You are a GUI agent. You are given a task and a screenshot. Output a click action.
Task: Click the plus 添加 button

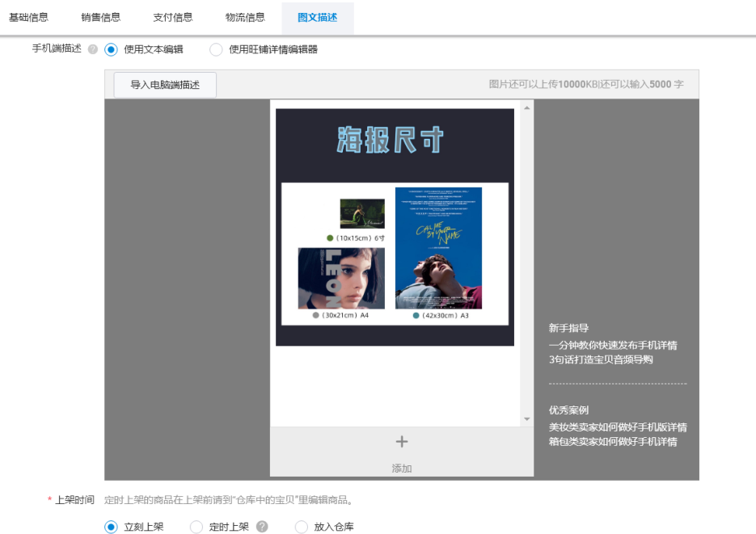[402, 452]
